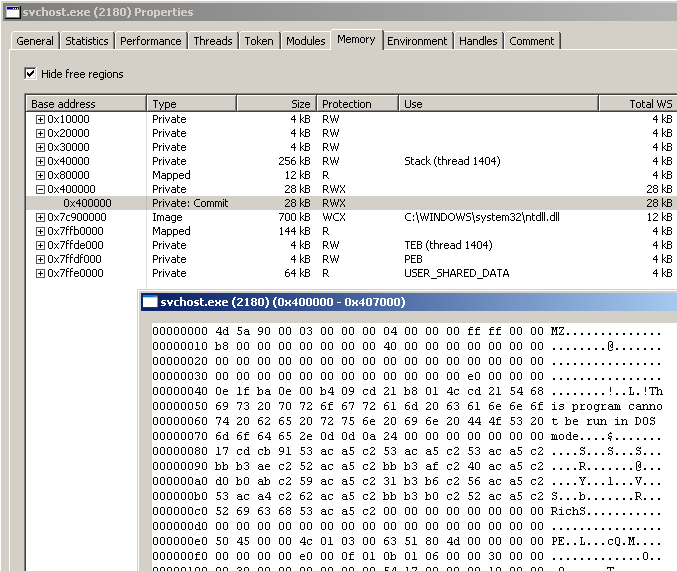Image resolution: width=677 pixels, height=571 pixels.
Task: Click hex row at offset 000000c0 with Rich
Action: point(406,511)
